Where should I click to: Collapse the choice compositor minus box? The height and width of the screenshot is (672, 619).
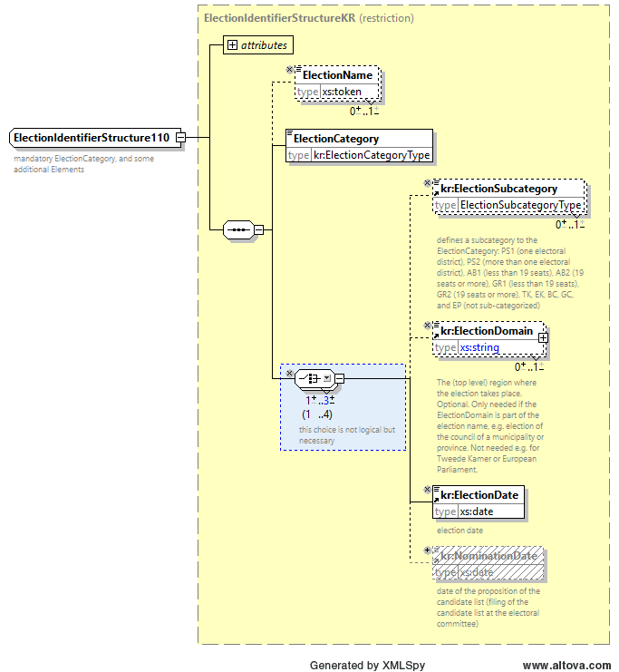[339, 378]
